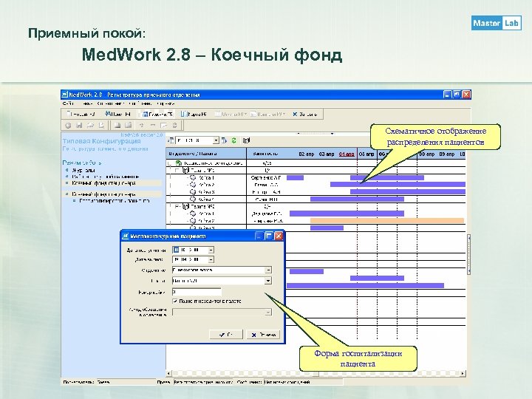Click the 02 апр date column header
Viewport: 532px width, 399px height.
click(307, 154)
